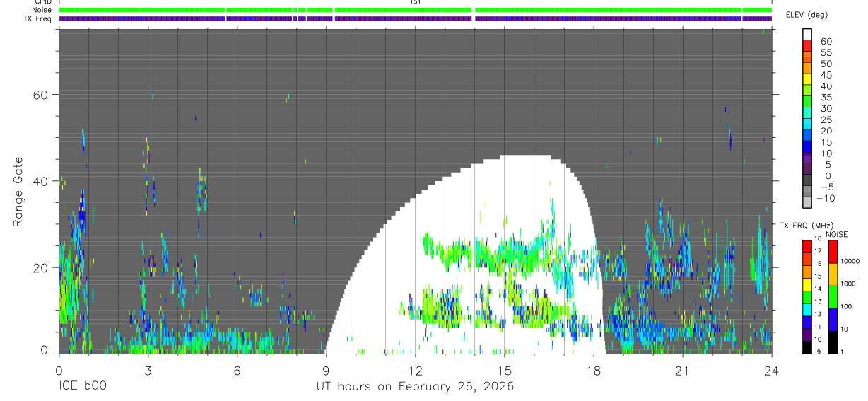Pick the yellow ELEV swatch between 40 and 45
The width and height of the screenshot is (868, 401).
[807, 79]
